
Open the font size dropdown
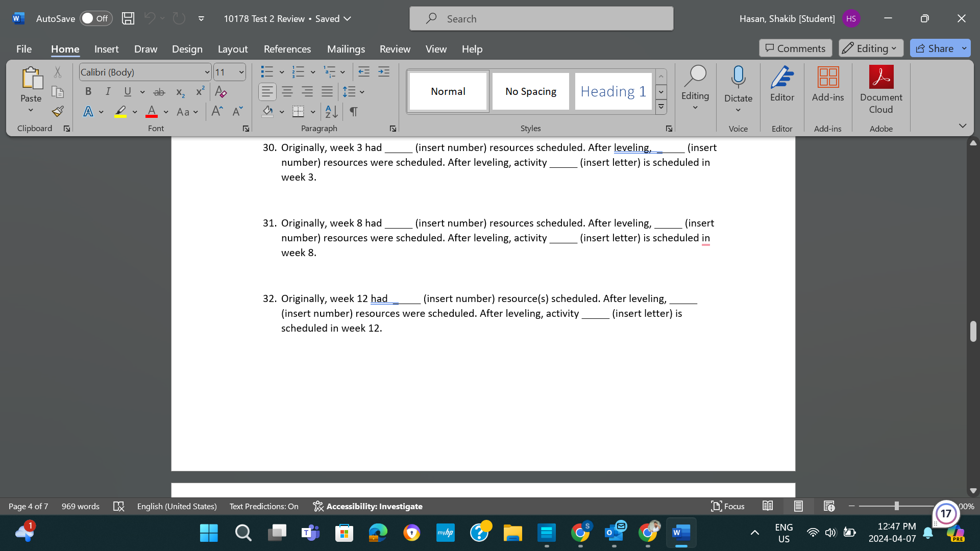[x=240, y=72]
